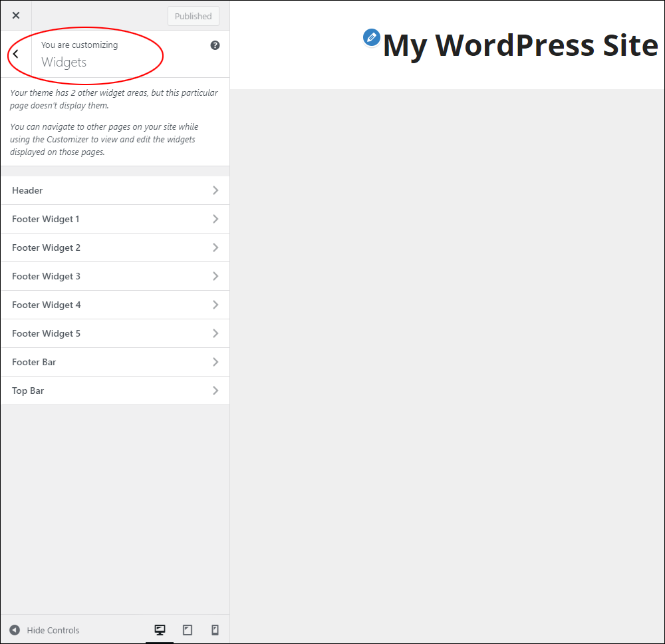Image resolution: width=665 pixels, height=644 pixels.
Task: Expand Footer Widget 2 using its chevron
Action: click(x=215, y=247)
